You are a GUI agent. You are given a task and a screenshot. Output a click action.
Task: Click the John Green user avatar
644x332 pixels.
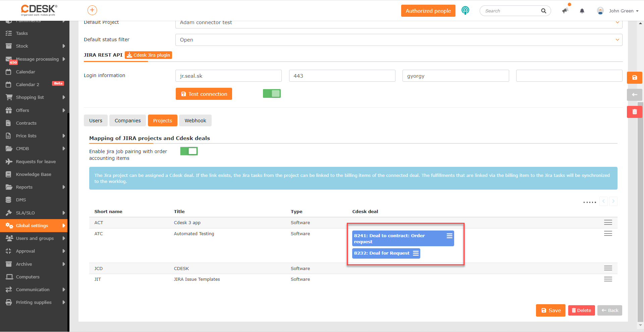[600, 11]
